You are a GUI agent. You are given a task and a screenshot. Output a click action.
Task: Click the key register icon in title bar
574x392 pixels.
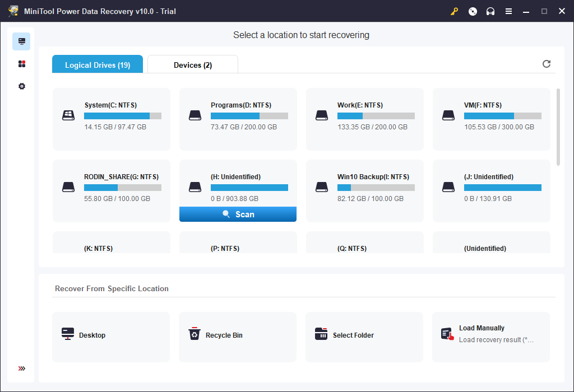(x=454, y=11)
